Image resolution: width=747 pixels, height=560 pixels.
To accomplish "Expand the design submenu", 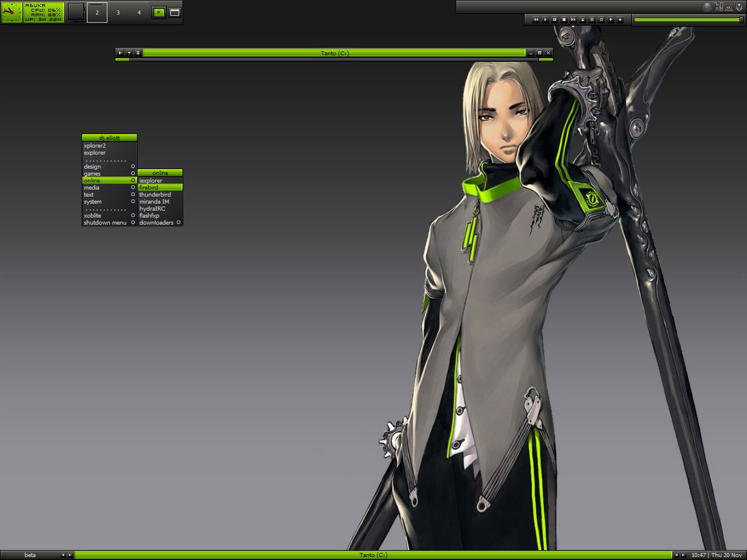I will (109, 167).
